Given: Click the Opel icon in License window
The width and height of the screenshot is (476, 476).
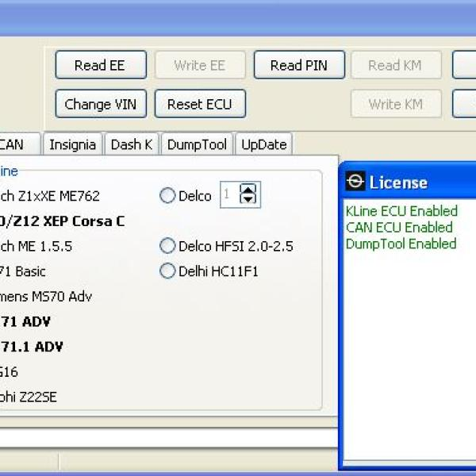Looking at the screenshot, I should click(356, 182).
